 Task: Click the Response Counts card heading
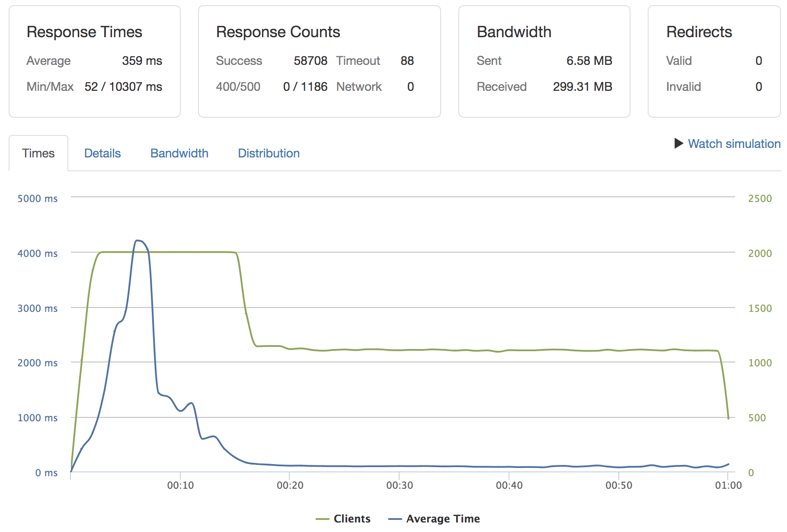coord(278,32)
